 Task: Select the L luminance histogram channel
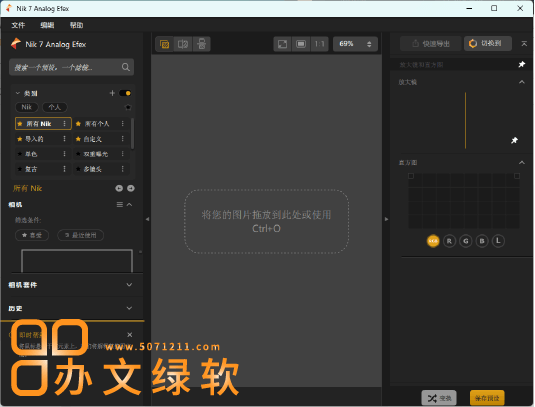point(498,241)
